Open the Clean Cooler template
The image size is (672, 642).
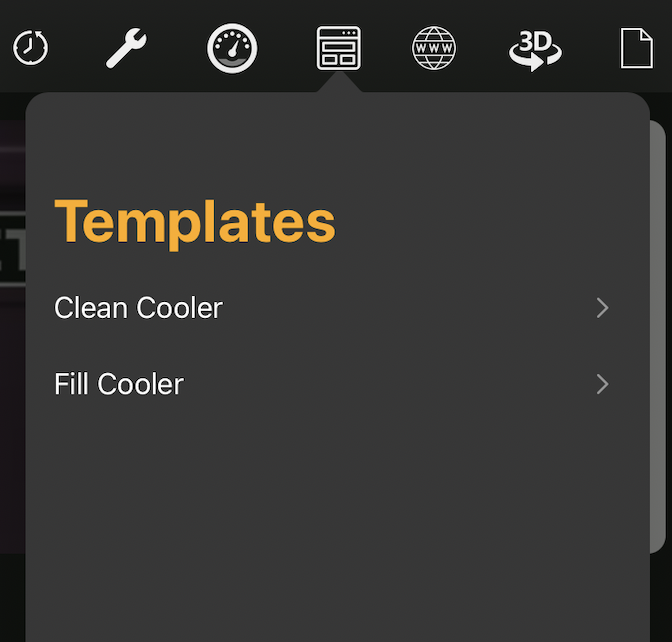[x=338, y=308]
